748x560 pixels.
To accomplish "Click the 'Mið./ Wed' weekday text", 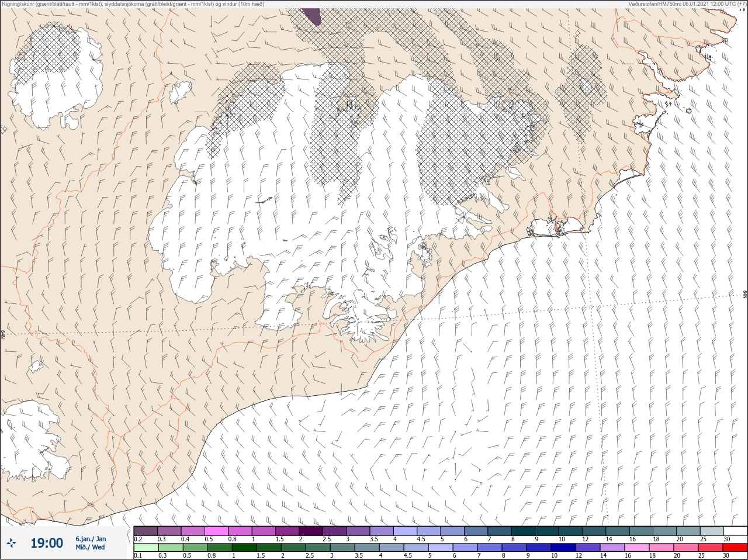I will 91,548.
